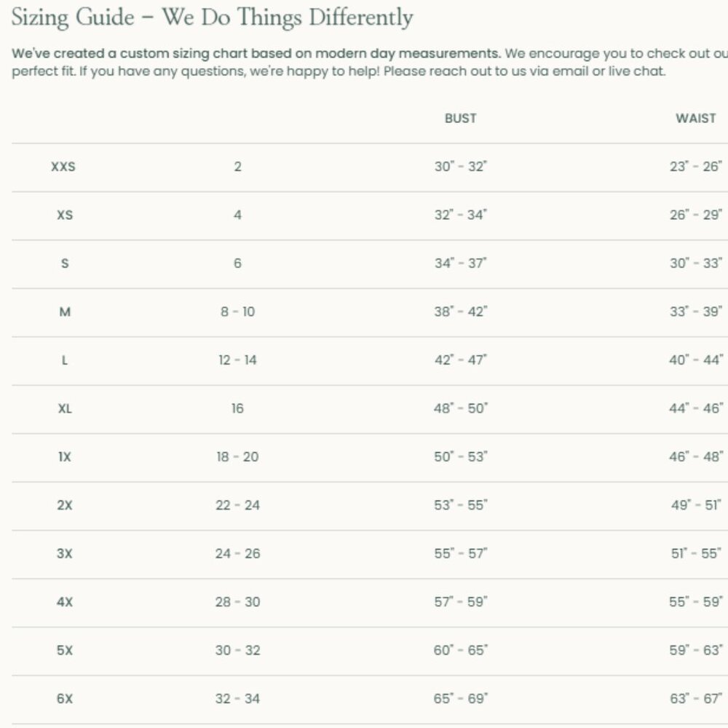The width and height of the screenshot is (728, 728).
Task: Click the Sizing Guide heading
Action: click(x=212, y=17)
